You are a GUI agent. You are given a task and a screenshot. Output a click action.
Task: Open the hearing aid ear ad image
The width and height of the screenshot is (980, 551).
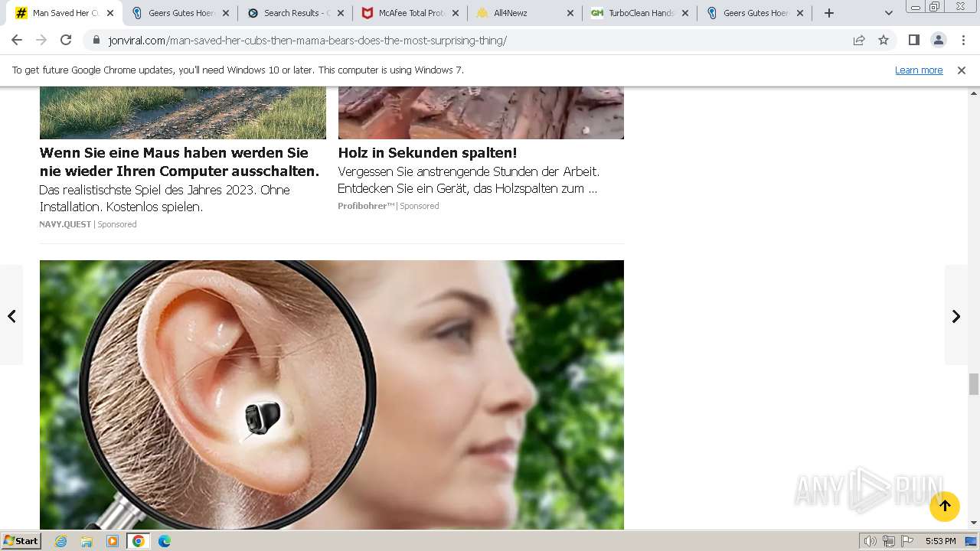tap(332, 395)
